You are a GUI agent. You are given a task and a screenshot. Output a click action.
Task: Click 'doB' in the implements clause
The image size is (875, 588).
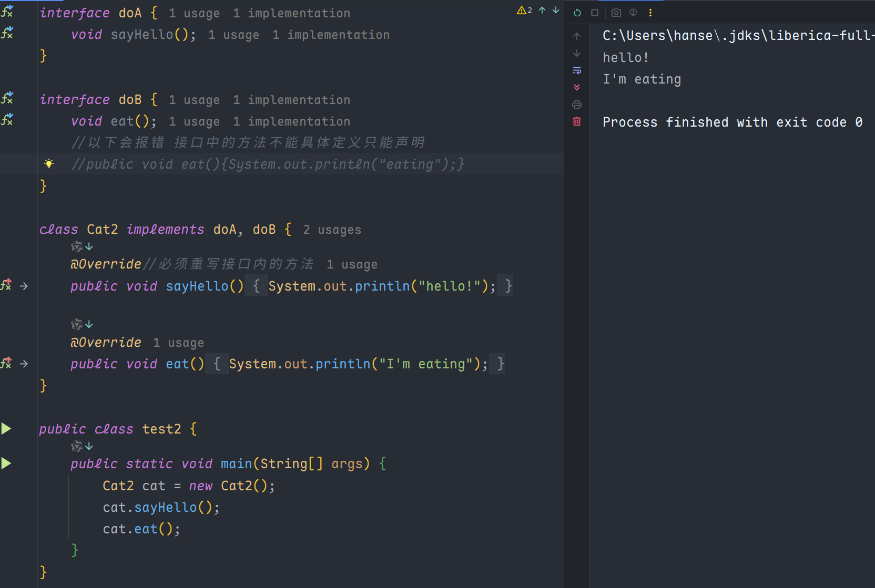[x=264, y=230]
